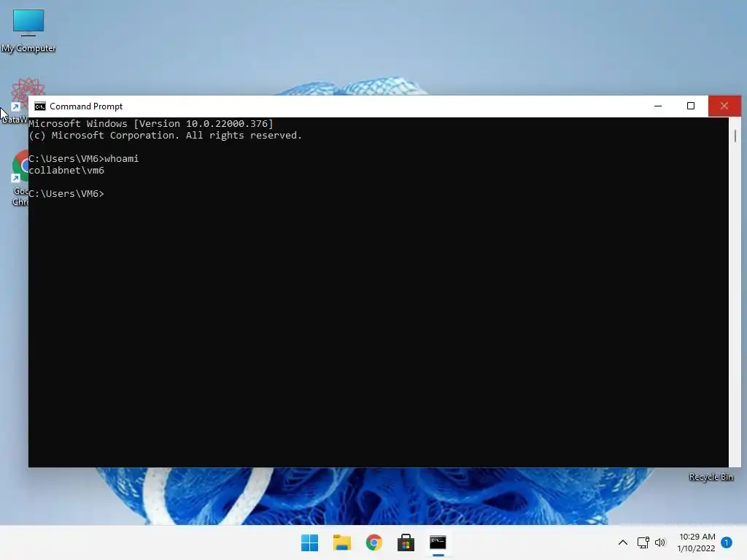Open Microsoft Store from the taskbar

(x=406, y=542)
